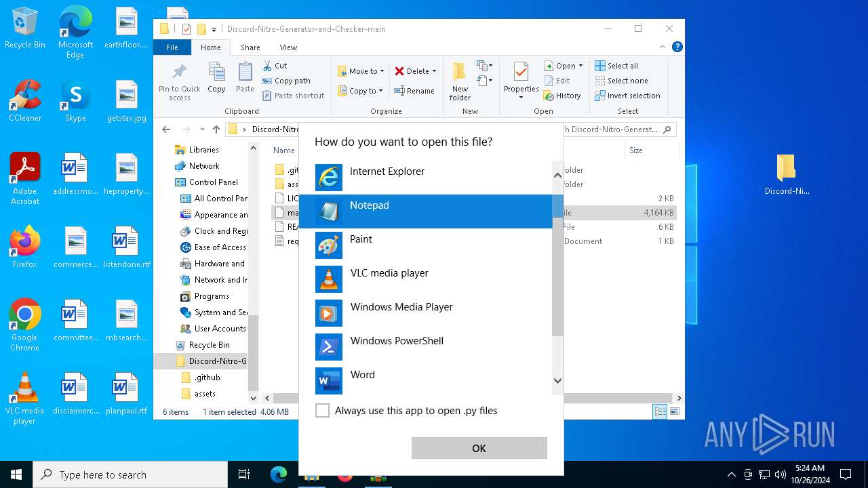The width and height of the screenshot is (868, 488).
Task: Select .github folder in navigation tree
Action: pos(207,378)
